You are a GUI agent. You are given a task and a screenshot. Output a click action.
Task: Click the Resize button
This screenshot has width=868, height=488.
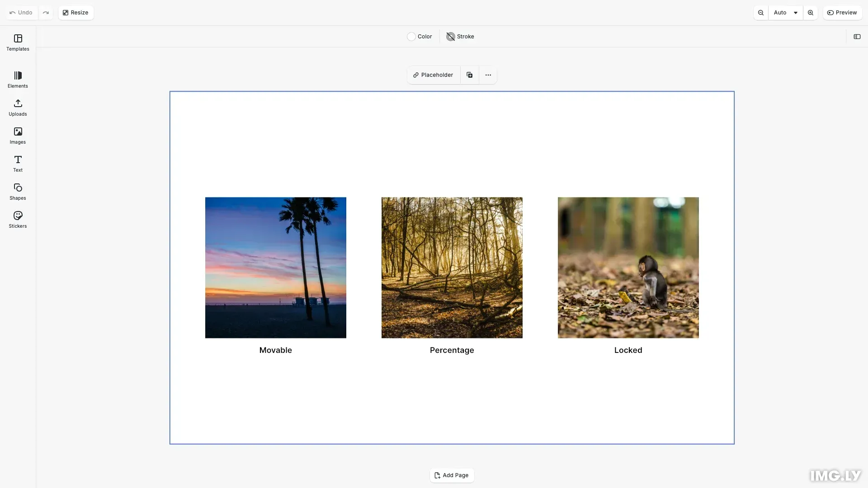click(x=75, y=12)
